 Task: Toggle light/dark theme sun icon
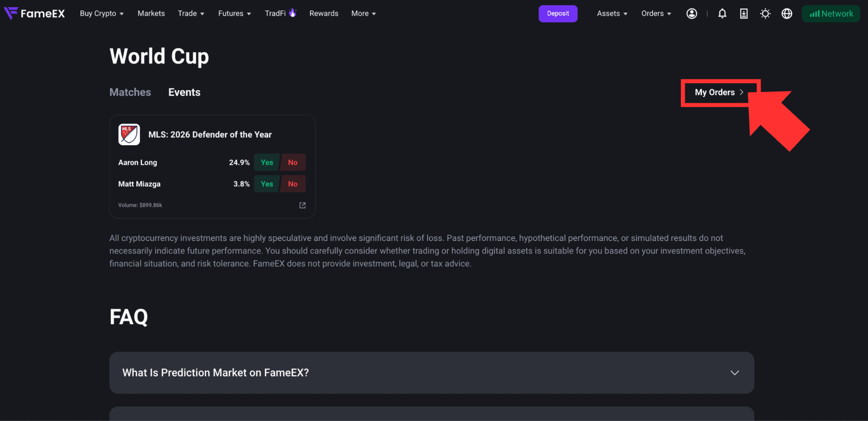tap(765, 14)
